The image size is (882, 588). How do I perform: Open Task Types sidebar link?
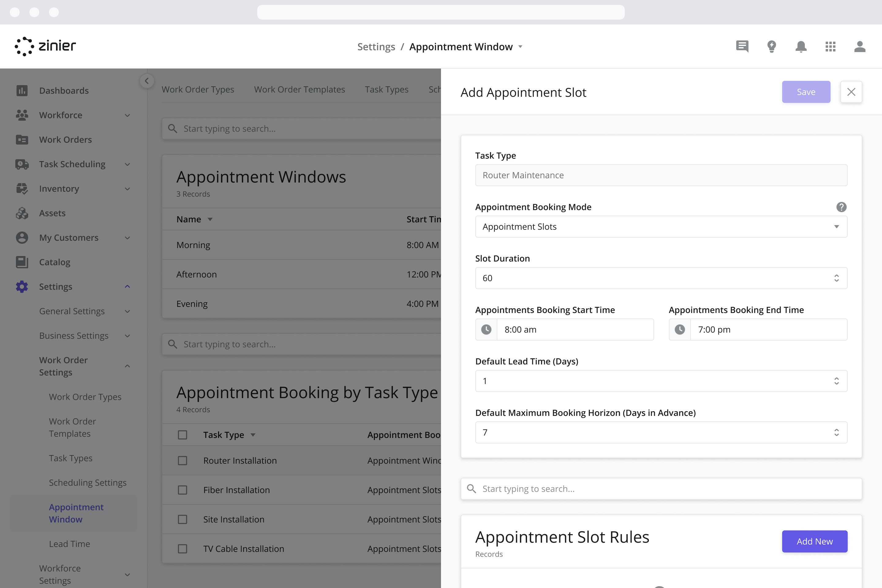click(x=70, y=458)
